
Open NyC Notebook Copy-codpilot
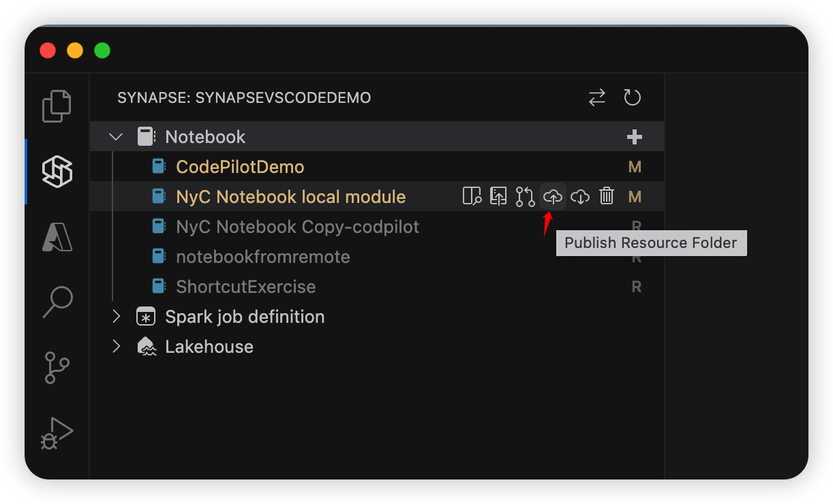(298, 227)
